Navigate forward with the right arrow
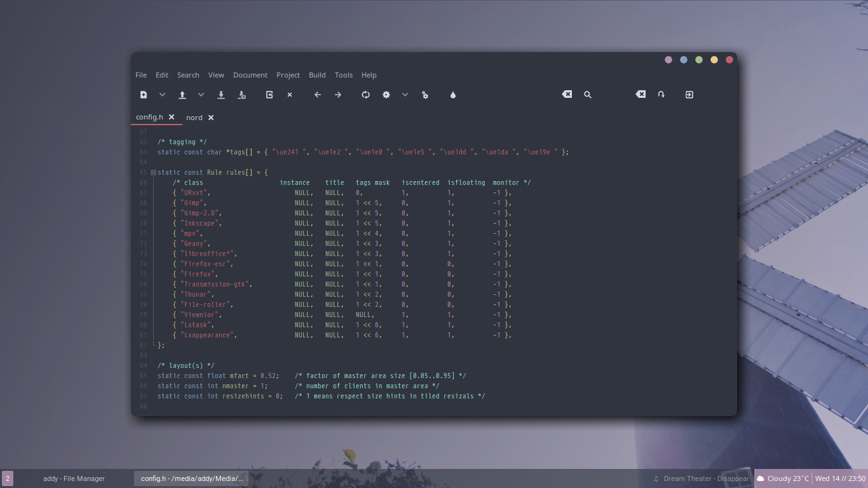868x488 pixels. [338, 95]
